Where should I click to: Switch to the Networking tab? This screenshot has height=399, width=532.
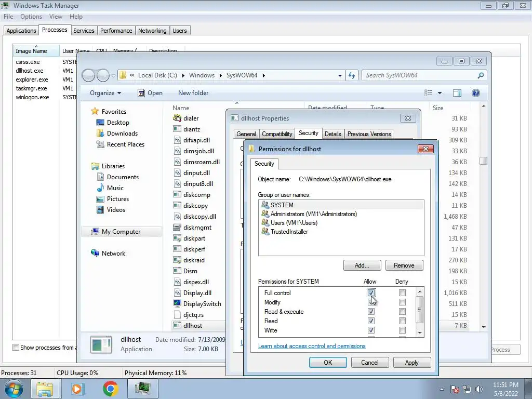[152, 31]
